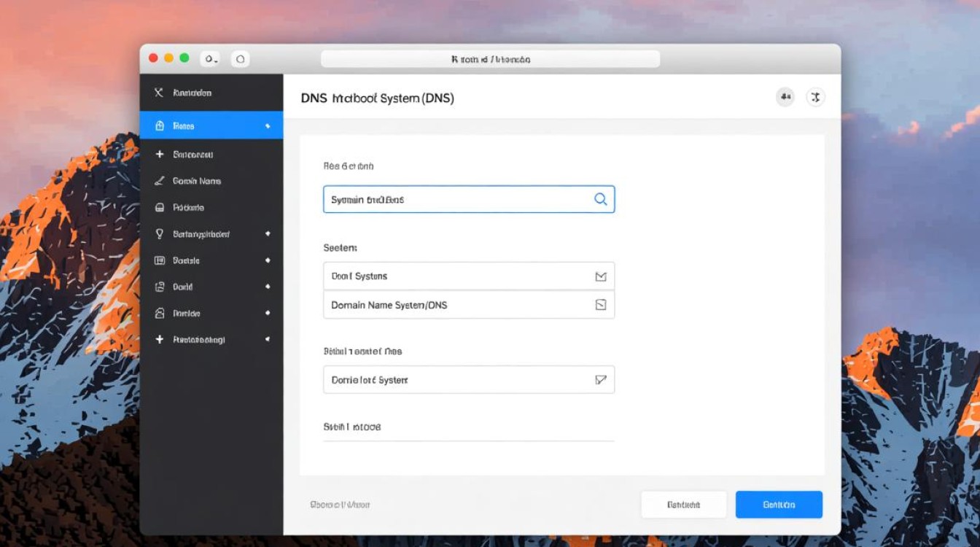
Task: Click the lock icon in the sidebar
Action: pos(159,207)
